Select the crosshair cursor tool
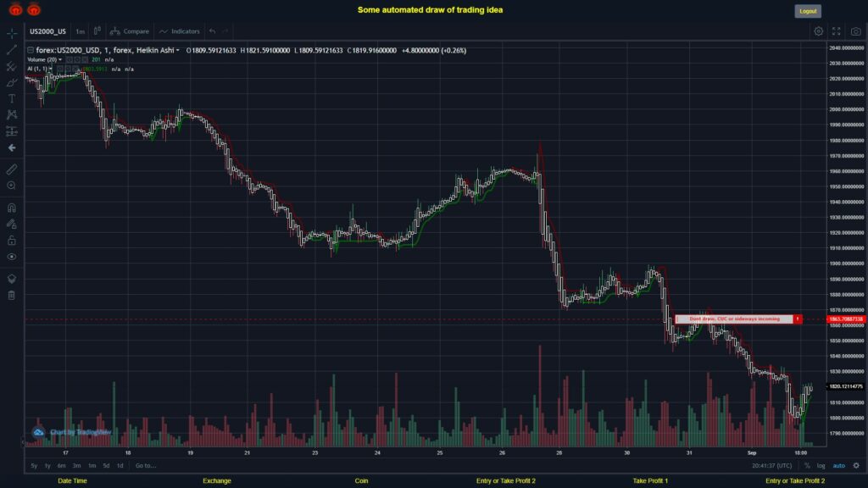This screenshot has width=868, height=488. (x=12, y=33)
